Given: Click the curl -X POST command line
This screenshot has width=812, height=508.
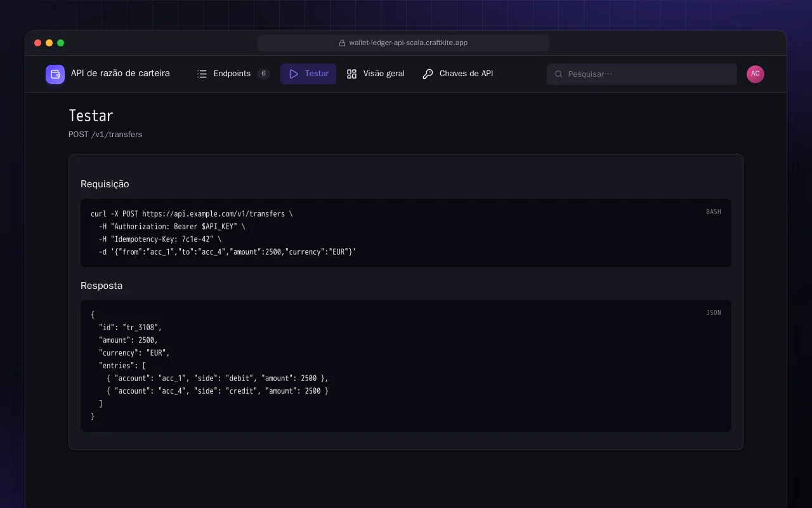Looking at the screenshot, I should click(x=192, y=214).
